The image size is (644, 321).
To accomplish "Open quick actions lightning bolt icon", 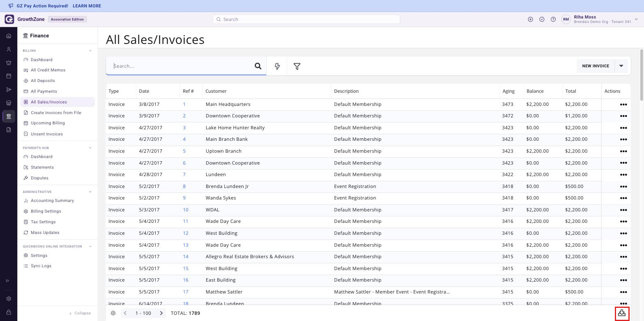I will click(277, 66).
